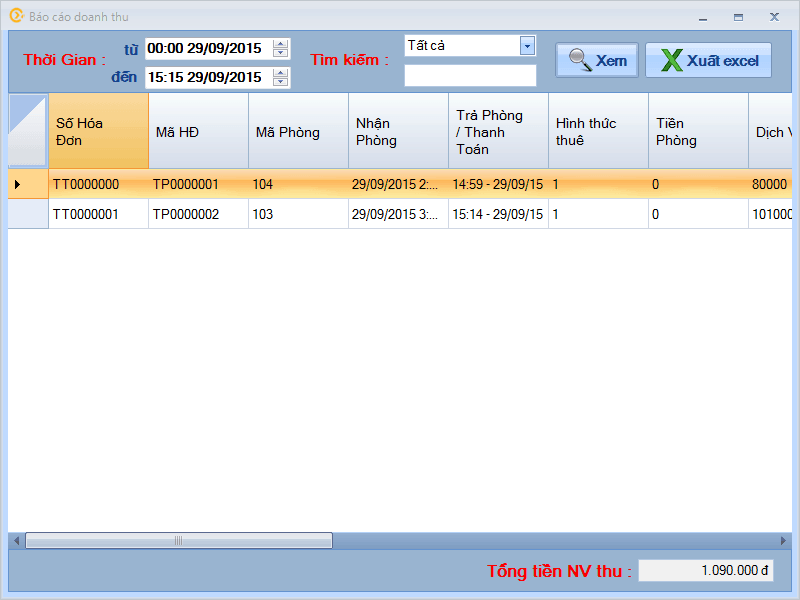Sort by Số Hóa Đơn column header
Image resolution: width=800 pixels, height=600 pixels.
98,131
